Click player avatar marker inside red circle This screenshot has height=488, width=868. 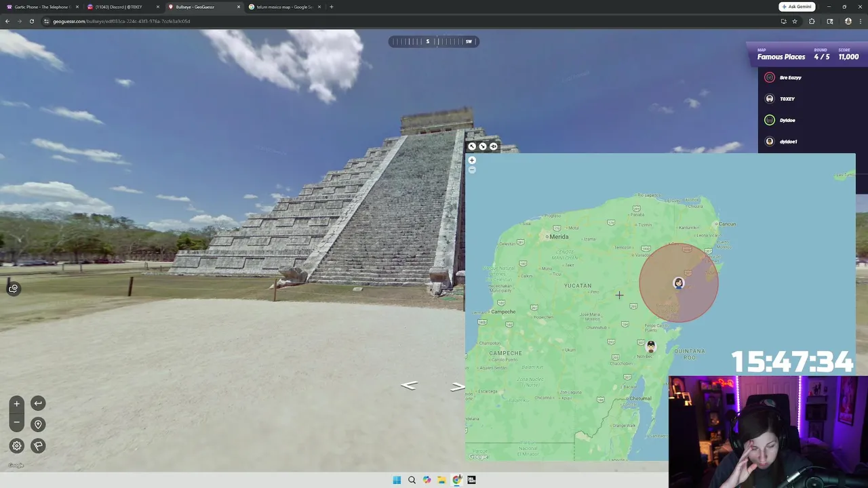pyautogui.click(x=678, y=283)
